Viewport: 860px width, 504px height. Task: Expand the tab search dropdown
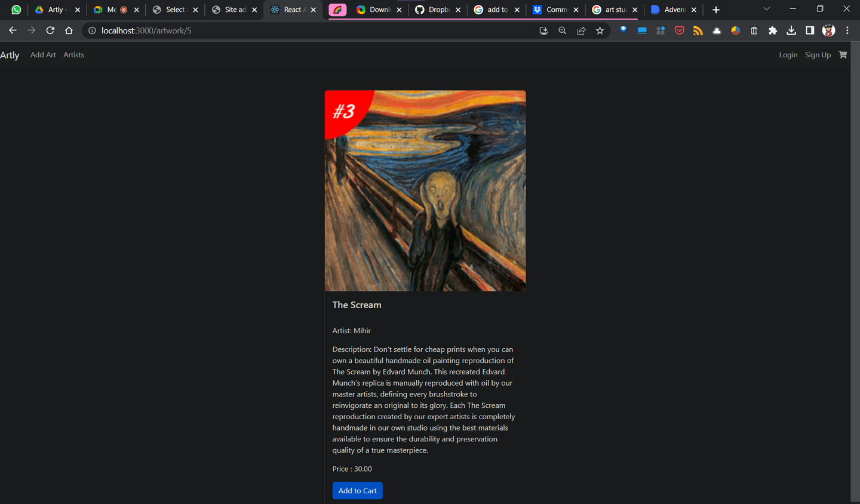(767, 9)
